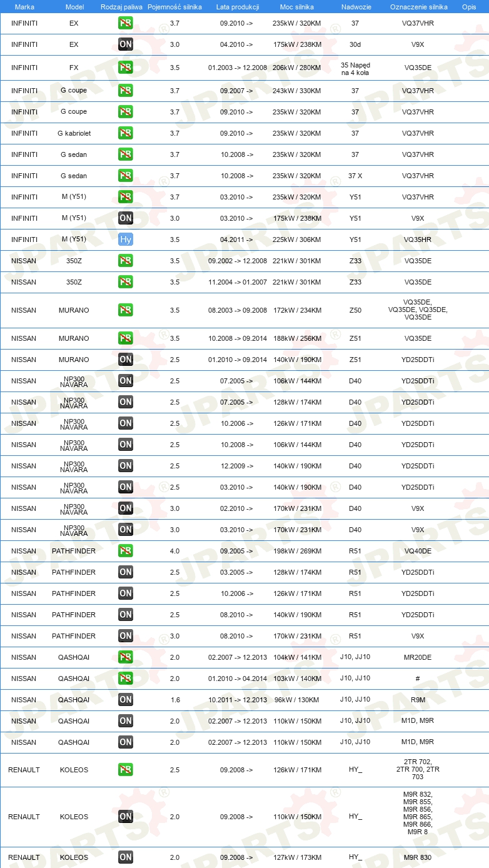The height and width of the screenshot is (868, 489).
Task: Click the diesel icon for NP300 NAVARA 12.2009
Action: [126, 466]
